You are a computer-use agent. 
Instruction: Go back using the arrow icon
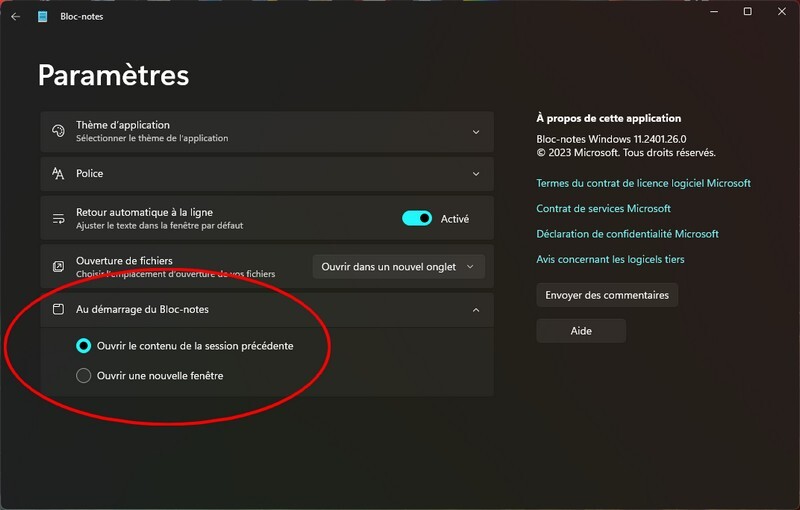(16, 16)
